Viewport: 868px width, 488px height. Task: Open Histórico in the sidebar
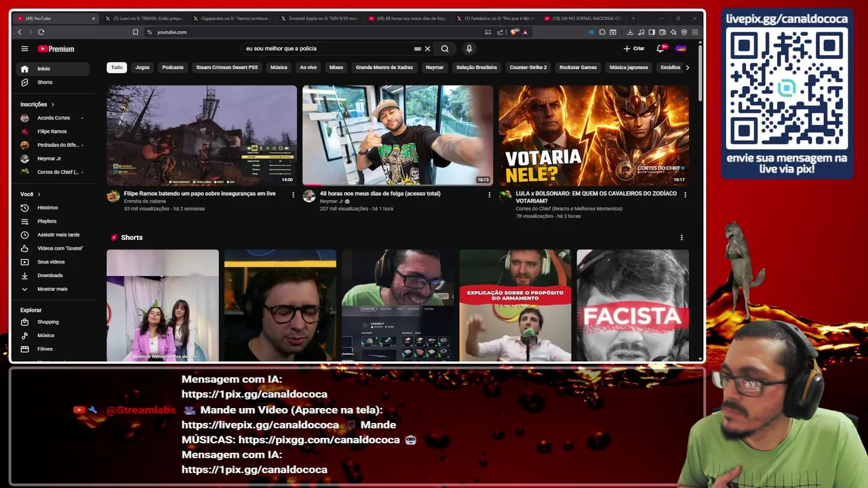[x=53, y=207]
